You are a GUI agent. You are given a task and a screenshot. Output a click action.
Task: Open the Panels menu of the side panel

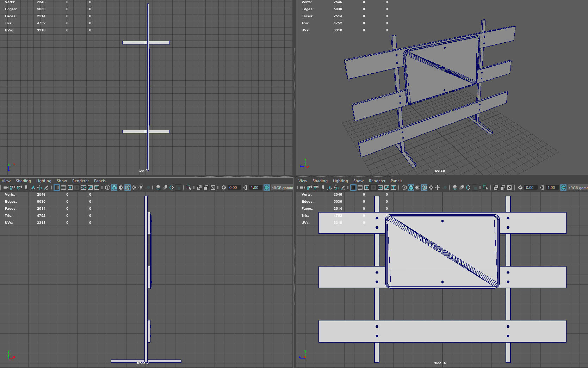point(396,181)
